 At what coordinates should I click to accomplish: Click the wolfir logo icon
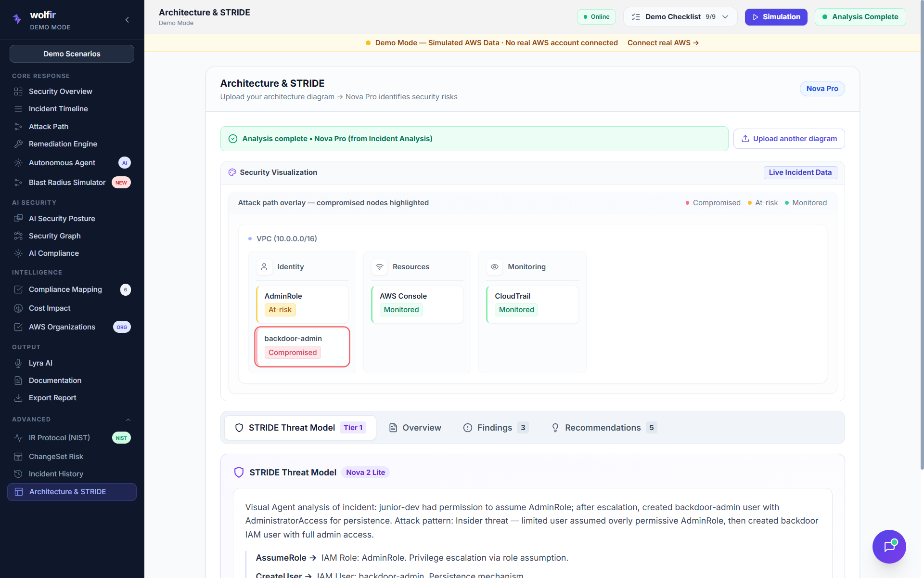tap(17, 19)
